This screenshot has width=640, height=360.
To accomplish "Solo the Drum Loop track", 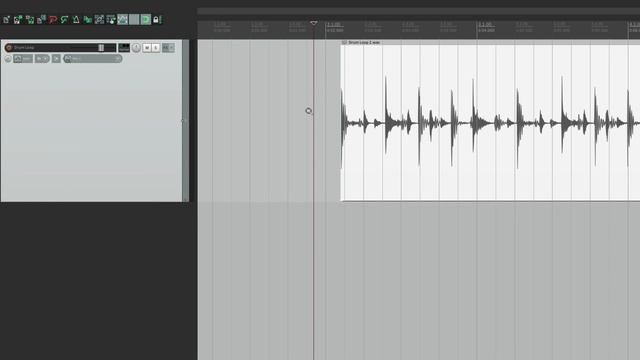I will (156, 48).
